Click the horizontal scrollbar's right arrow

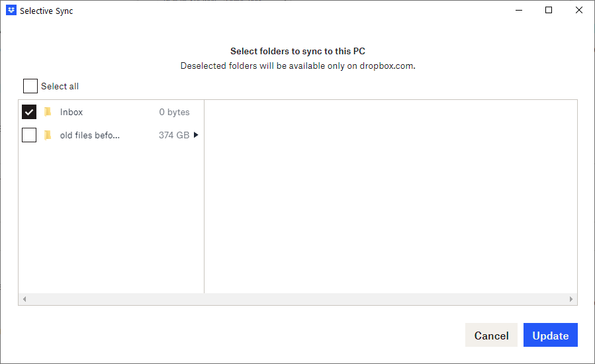pos(571,299)
